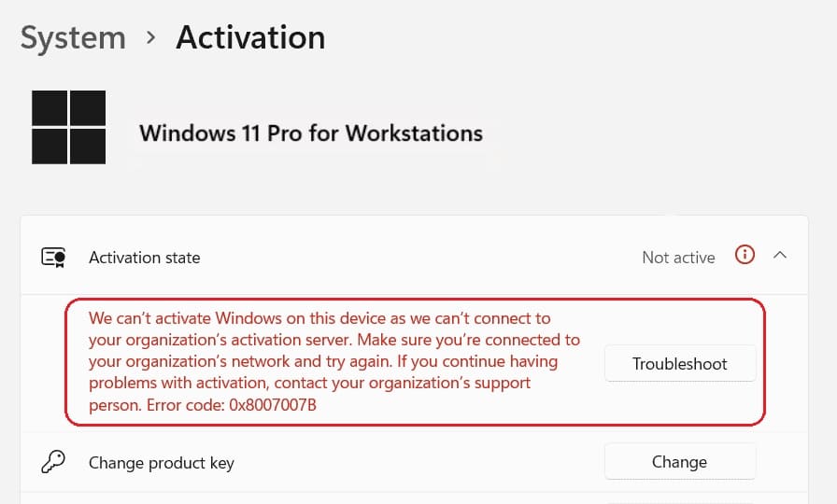This screenshot has height=504, width=837.
Task: Click the Activation page title
Action: click(250, 38)
